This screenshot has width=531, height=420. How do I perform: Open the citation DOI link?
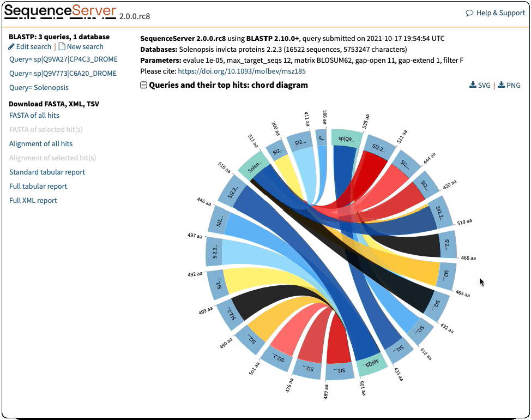(x=242, y=71)
